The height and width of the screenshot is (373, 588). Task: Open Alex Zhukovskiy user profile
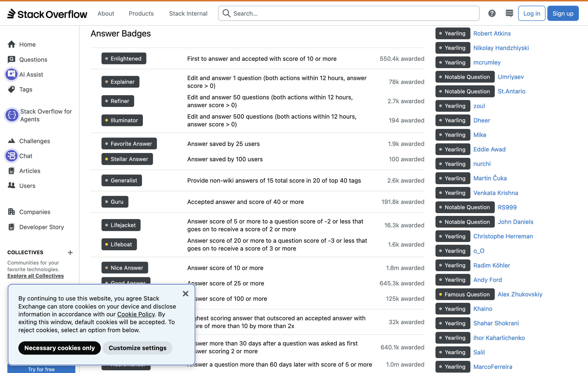pos(520,294)
